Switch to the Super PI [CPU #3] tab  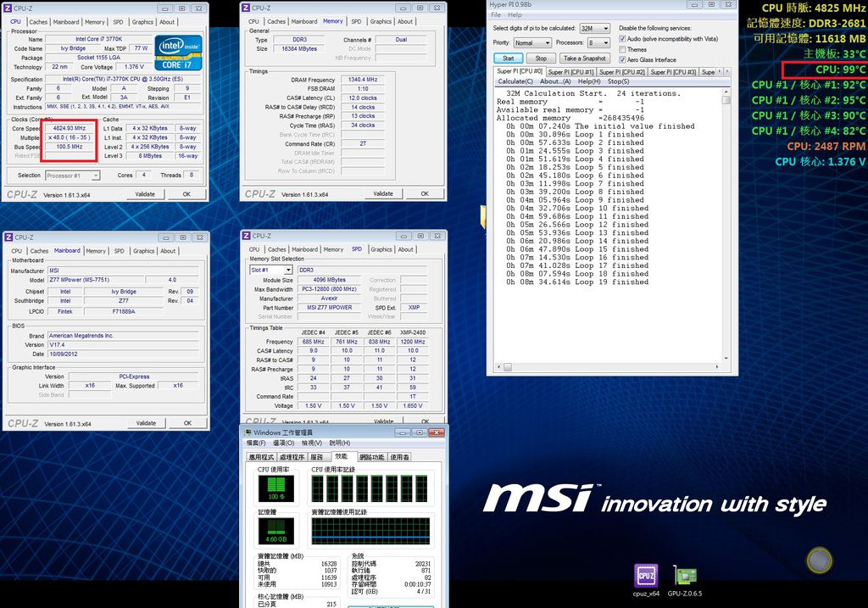pyautogui.click(x=673, y=72)
